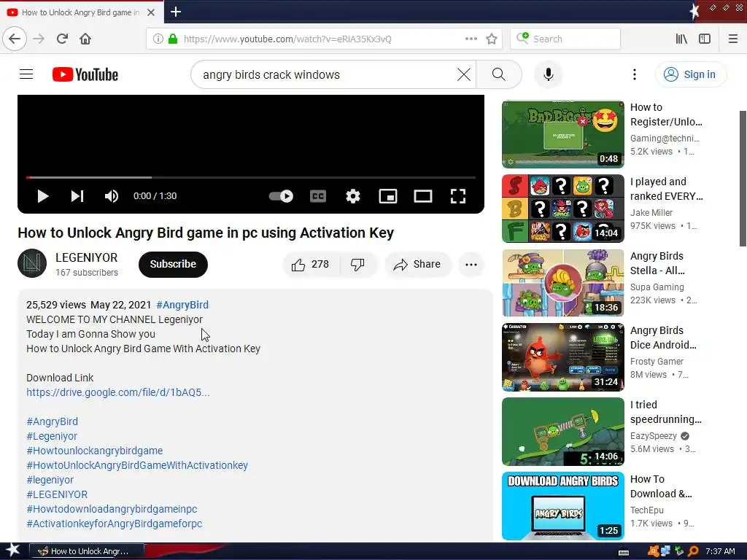Open the Angry Birds Stella 18:36 thumbnail
Viewport: 747px width, 560px height.
[562, 283]
